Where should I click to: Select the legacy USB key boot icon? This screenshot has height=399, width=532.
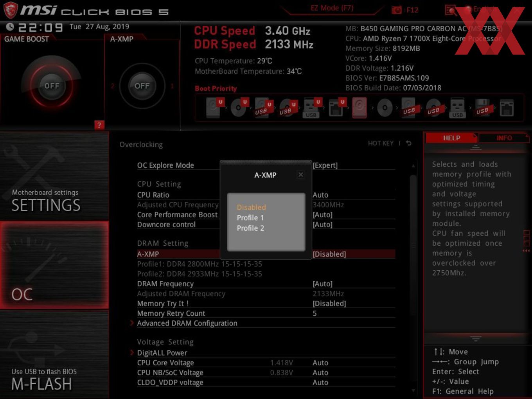click(x=457, y=108)
